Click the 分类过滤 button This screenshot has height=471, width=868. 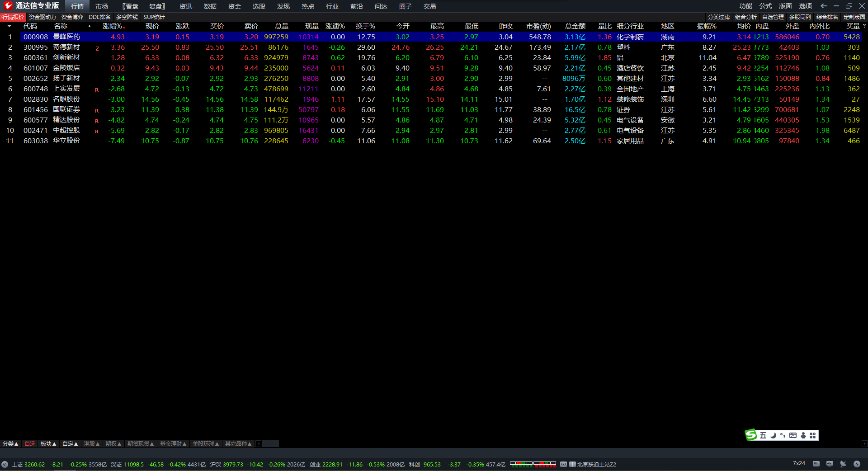tap(719, 17)
